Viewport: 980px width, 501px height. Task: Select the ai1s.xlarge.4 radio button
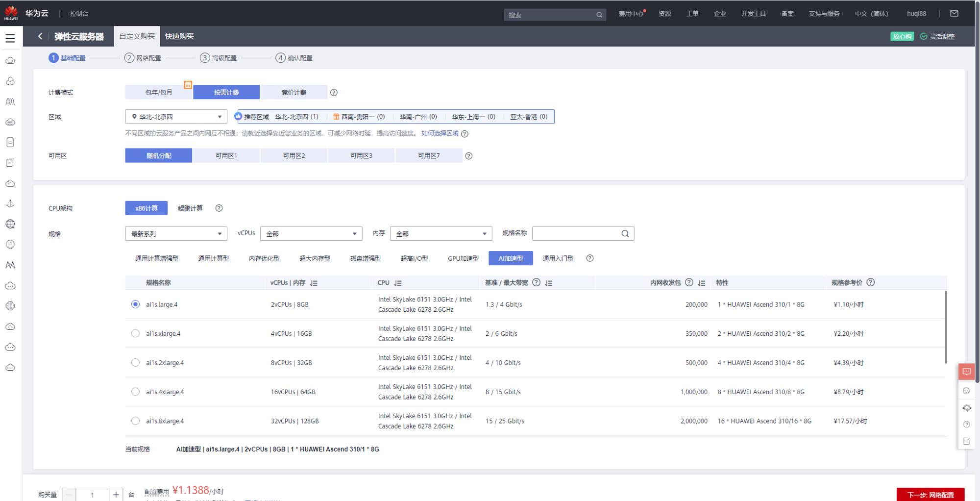pos(135,333)
